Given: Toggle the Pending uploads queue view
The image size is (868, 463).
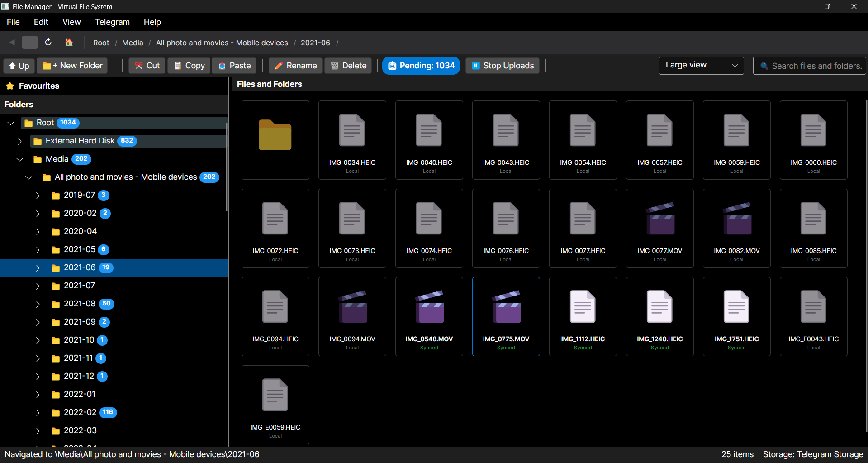Looking at the screenshot, I should (x=420, y=66).
